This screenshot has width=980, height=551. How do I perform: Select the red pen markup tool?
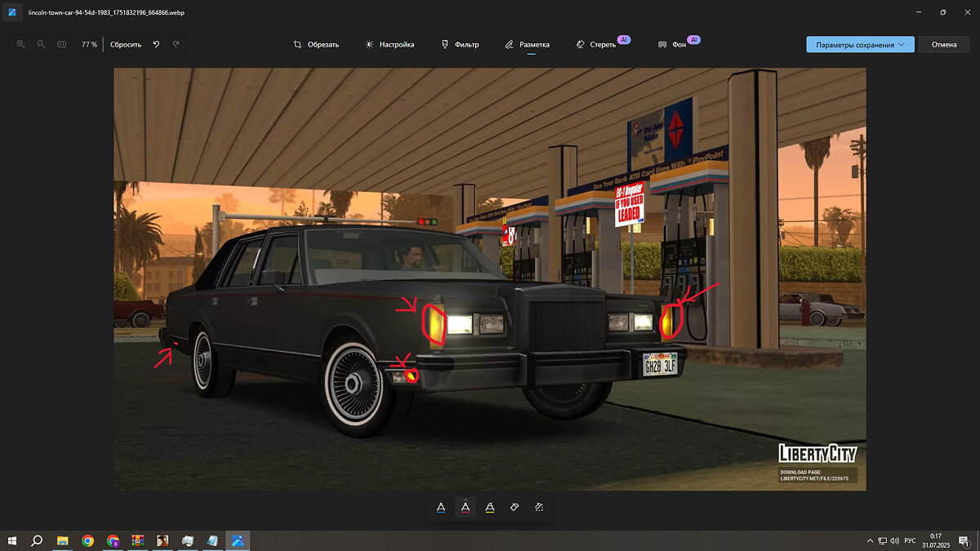465,509
